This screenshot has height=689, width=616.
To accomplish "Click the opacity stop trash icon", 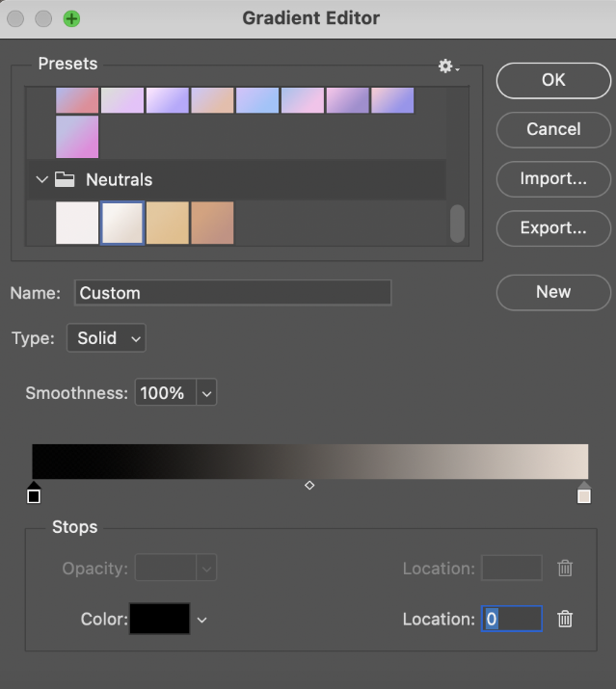I will [565, 569].
